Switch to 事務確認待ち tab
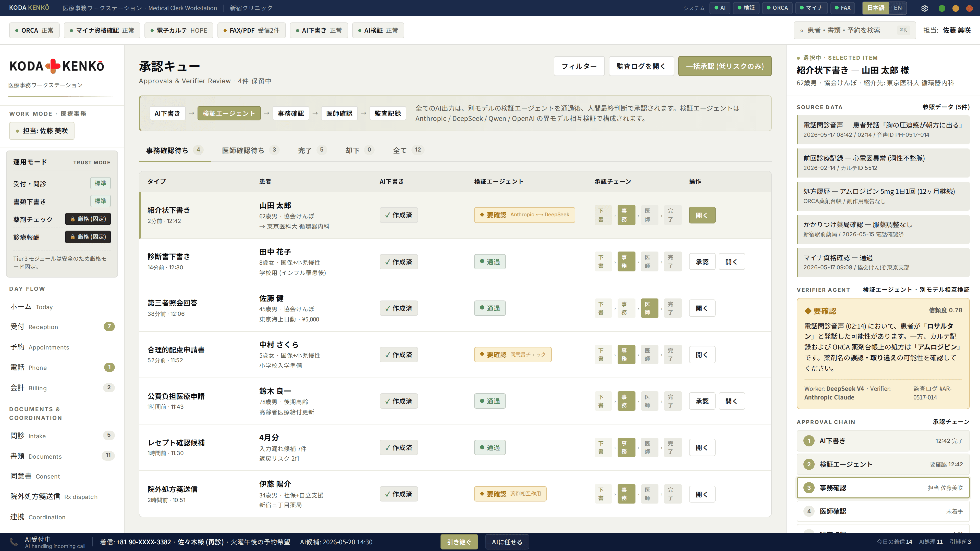 (x=175, y=151)
